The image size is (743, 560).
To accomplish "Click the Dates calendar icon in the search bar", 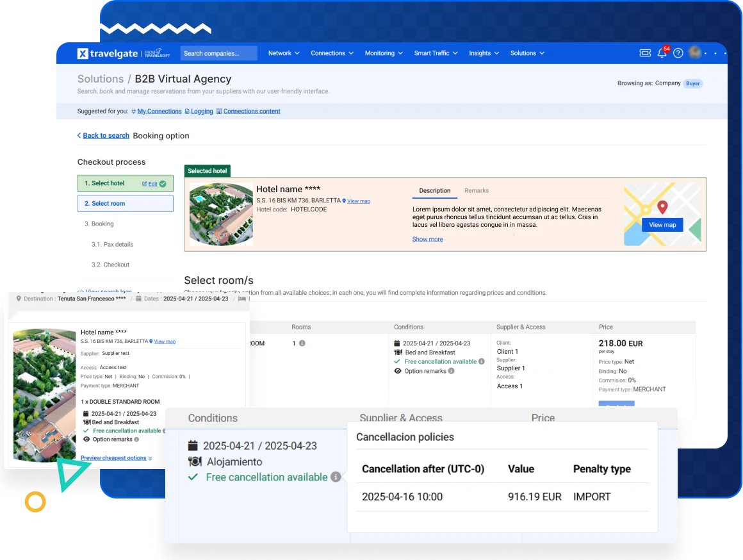I will pos(139,299).
